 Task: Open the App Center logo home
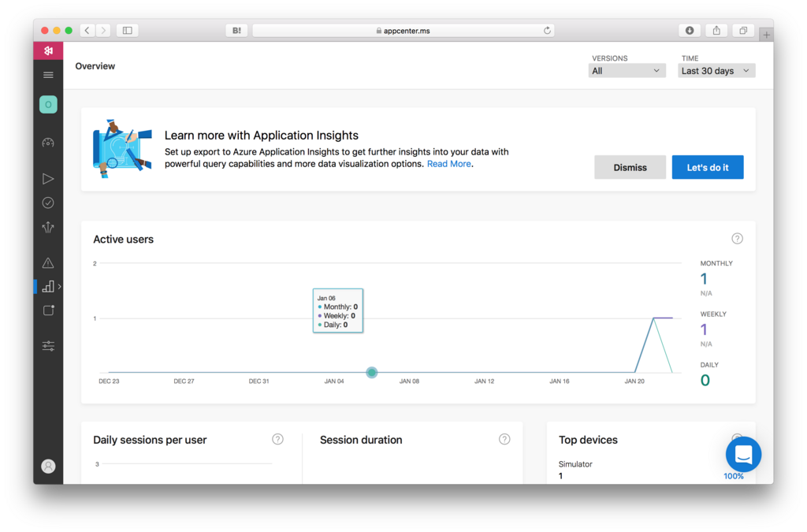48,50
